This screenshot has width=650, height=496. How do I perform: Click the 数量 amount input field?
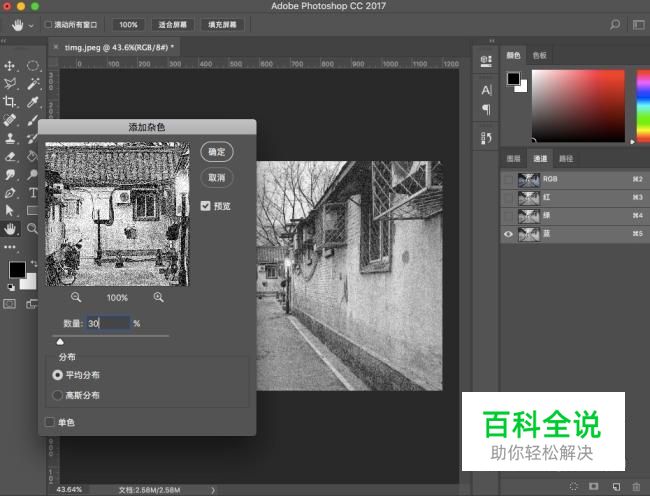(107, 323)
